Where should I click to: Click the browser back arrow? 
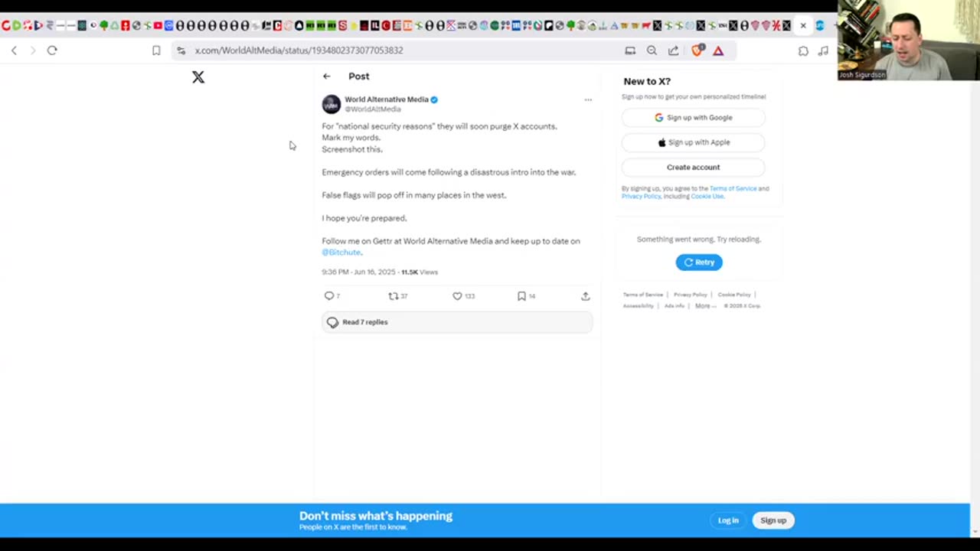14,51
